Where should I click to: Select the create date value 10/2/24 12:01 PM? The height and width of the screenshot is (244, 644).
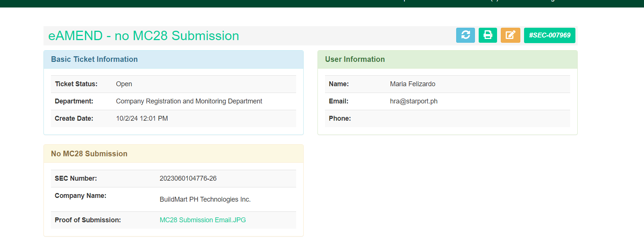pos(142,118)
